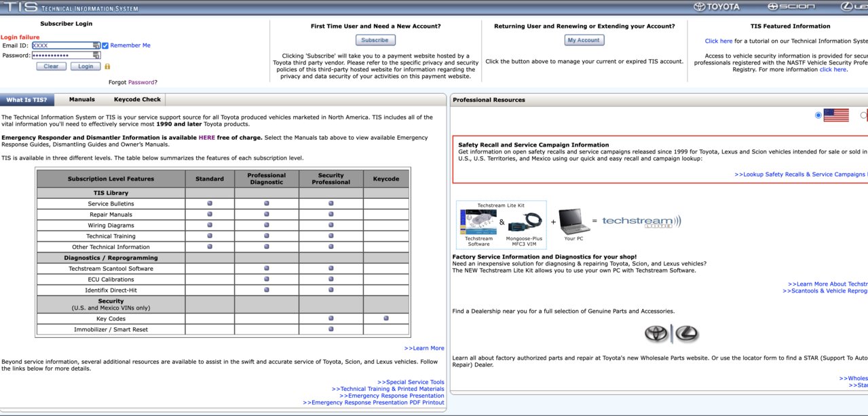Open the Remember Me link text
Screen dimensions: 868x416
click(130, 45)
